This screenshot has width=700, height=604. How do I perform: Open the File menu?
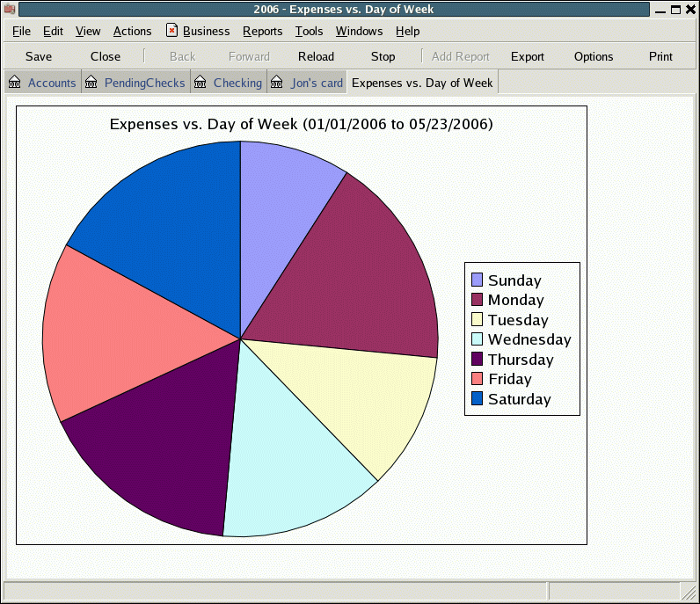tap(21, 31)
